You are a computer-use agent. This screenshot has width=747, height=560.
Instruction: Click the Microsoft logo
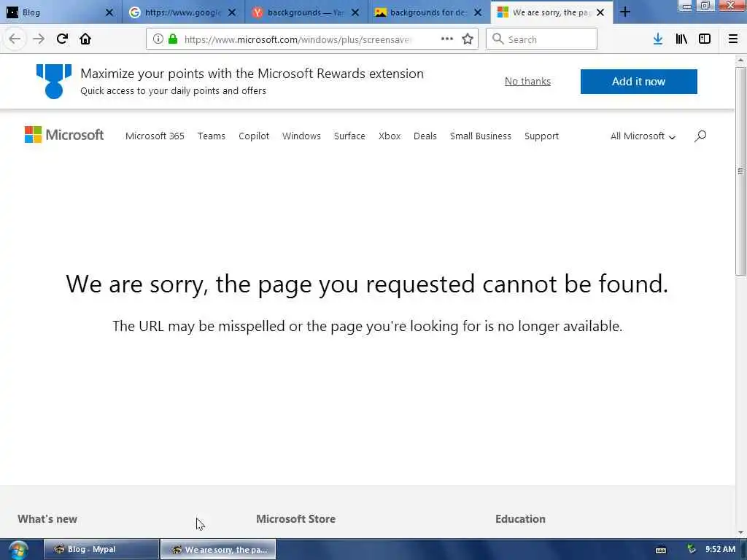(64, 135)
